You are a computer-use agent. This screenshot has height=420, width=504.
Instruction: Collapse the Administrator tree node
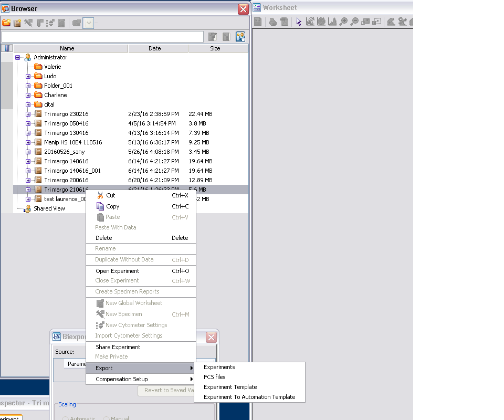tap(18, 57)
